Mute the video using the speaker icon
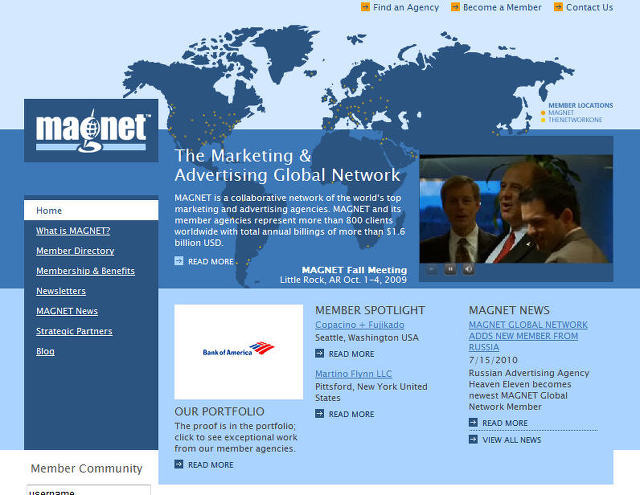The width and height of the screenshot is (640, 495). click(469, 269)
